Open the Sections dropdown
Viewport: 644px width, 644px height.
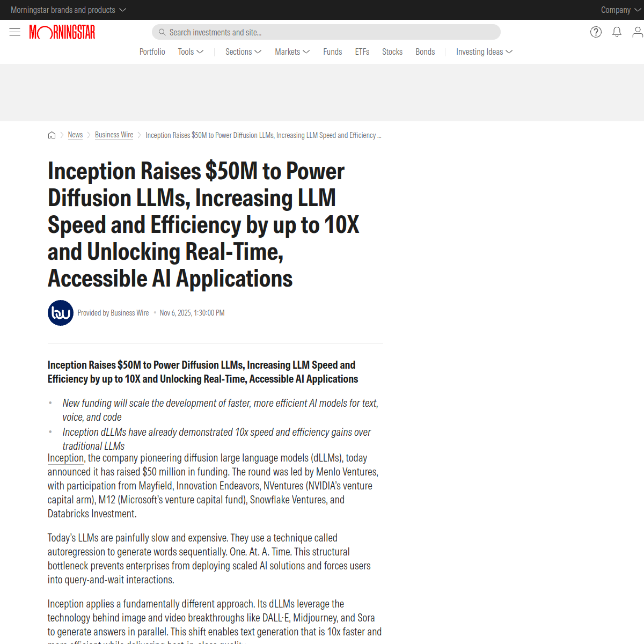(243, 52)
